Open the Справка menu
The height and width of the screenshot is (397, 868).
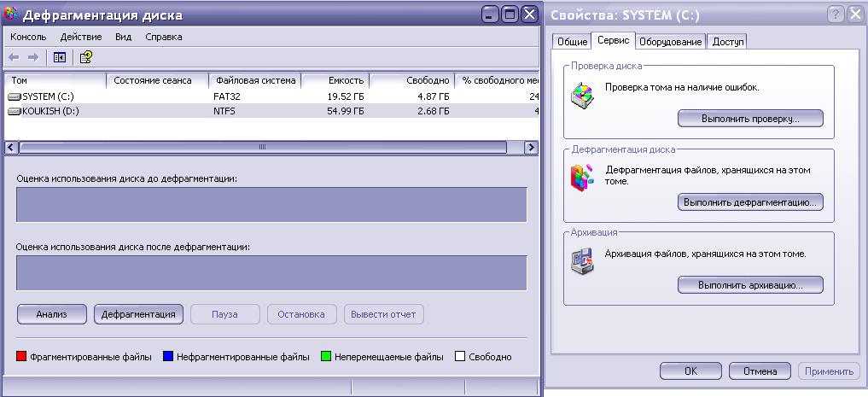click(163, 37)
